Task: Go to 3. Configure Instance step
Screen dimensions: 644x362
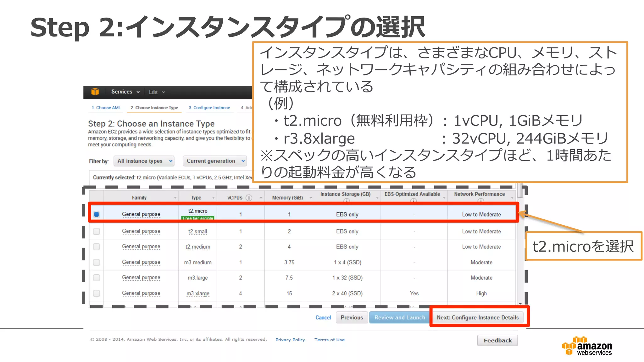Action: [x=209, y=107]
